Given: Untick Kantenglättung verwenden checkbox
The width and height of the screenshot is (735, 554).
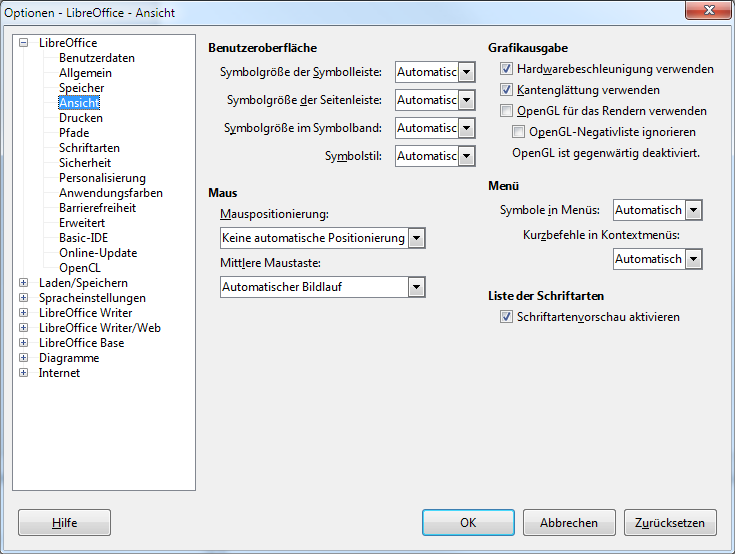Looking at the screenshot, I should point(506,90).
